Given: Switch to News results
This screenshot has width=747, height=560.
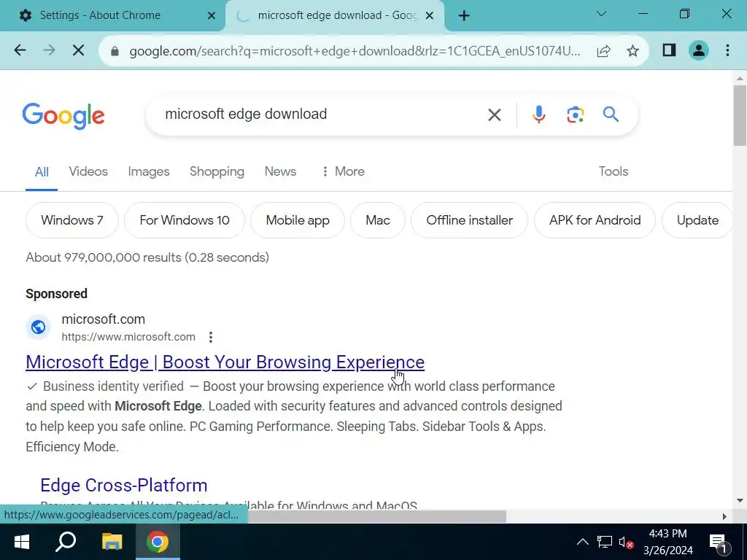Looking at the screenshot, I should point(280,171).
